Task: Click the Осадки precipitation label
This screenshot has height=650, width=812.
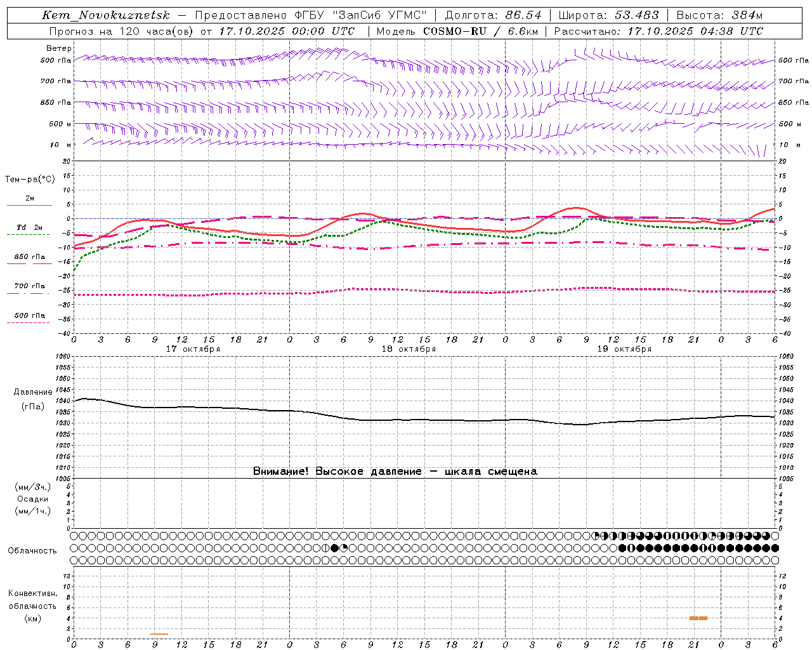Action: (33, 499)
